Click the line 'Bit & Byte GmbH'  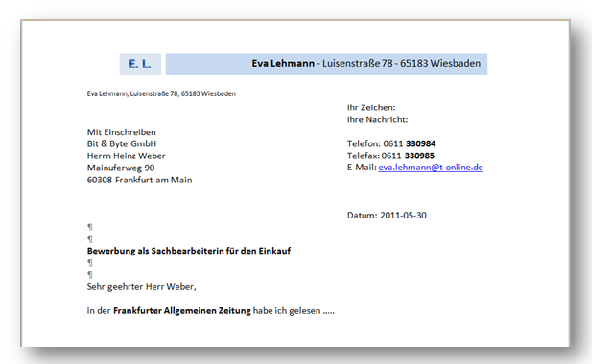pyautogui.click(x=121, y=144)
